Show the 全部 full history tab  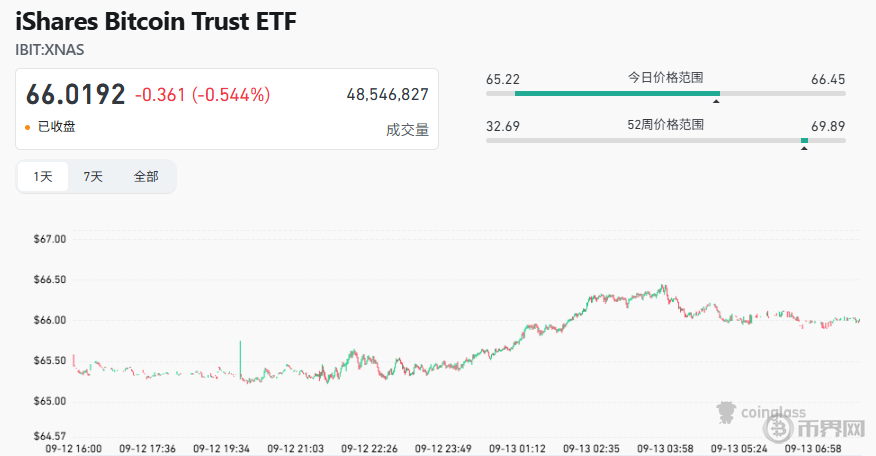146,176
